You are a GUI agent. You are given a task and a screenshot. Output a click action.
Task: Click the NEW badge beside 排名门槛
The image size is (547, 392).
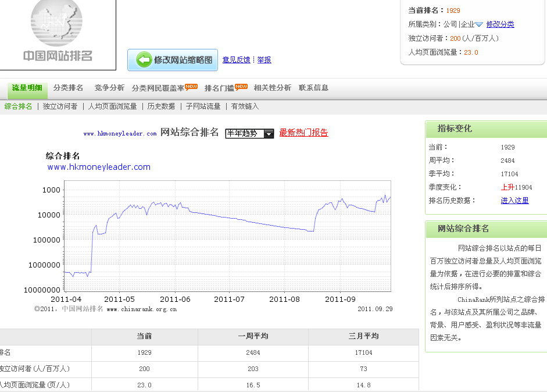tap(241, 87)
